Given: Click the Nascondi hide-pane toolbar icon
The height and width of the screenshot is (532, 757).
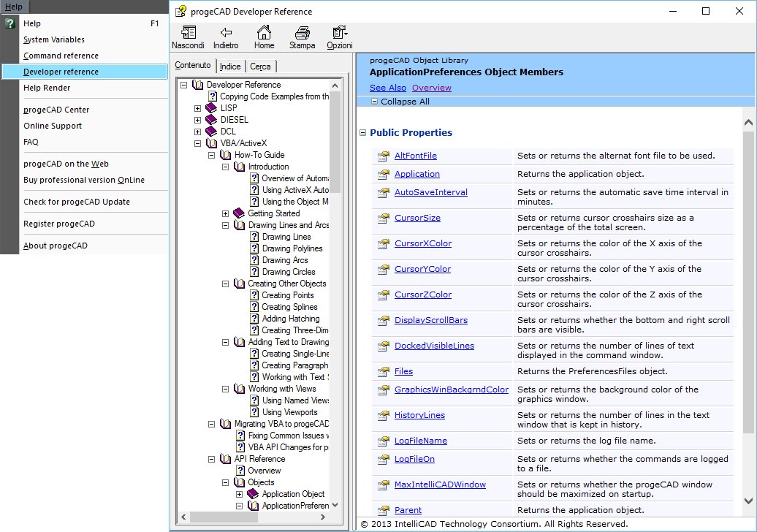Looking at the screenshot, I should [x=188, y=33].
